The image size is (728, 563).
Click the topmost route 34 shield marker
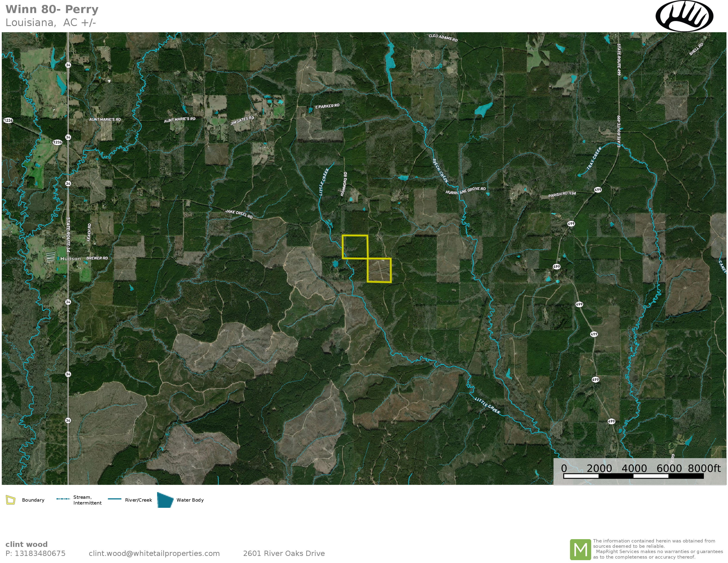click(68, 65)
